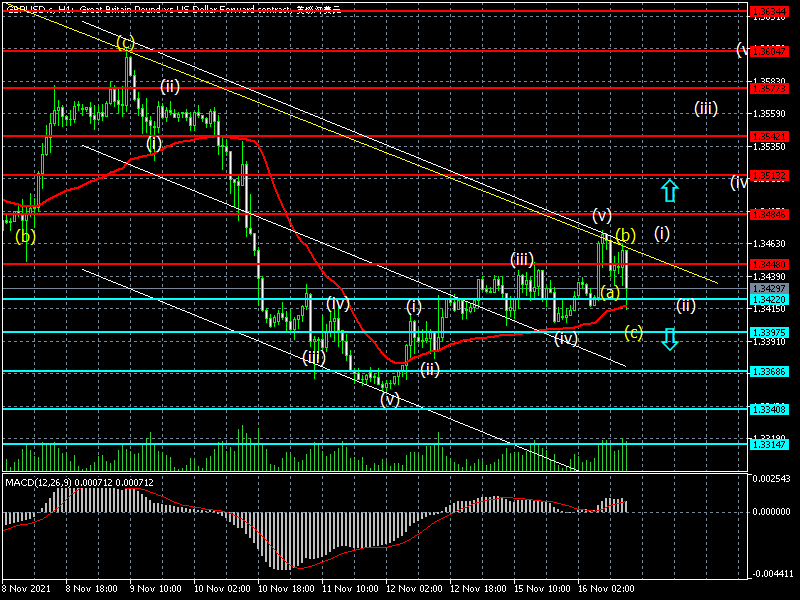Select the yellow (b) wave label near trendline
Image resolution: width=800 pixels, height=600 pixels.
[x=626, y=235]
